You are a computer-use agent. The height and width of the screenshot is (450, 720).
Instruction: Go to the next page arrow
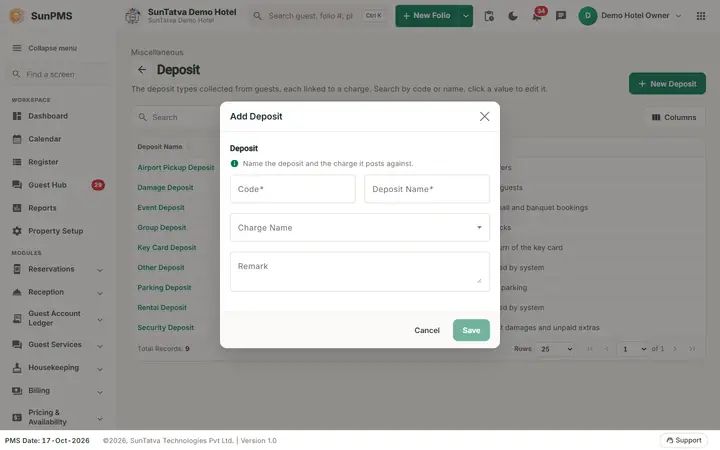[x=675, y=349]
